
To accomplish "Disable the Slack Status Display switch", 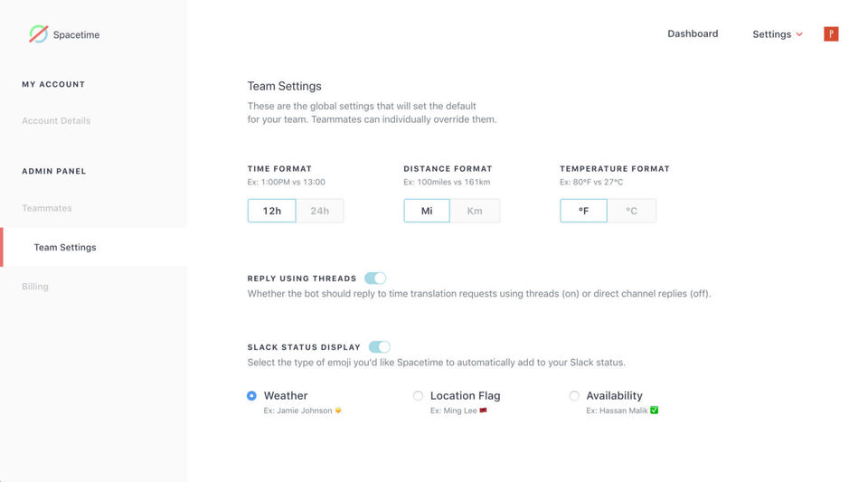I will [380, 347].
